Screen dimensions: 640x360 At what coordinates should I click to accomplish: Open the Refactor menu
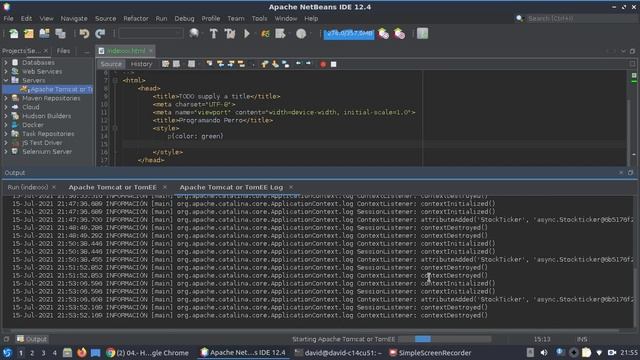(136, 18)
